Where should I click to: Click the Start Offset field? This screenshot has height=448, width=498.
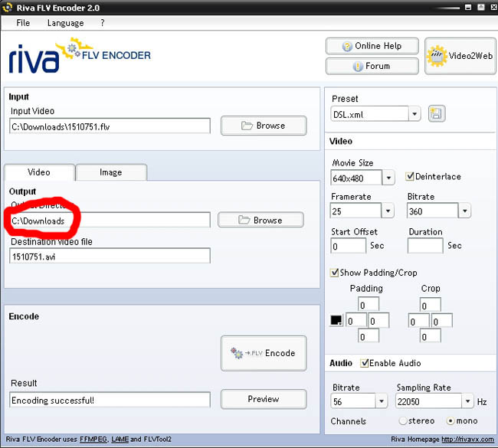click(x=349, y=246)
